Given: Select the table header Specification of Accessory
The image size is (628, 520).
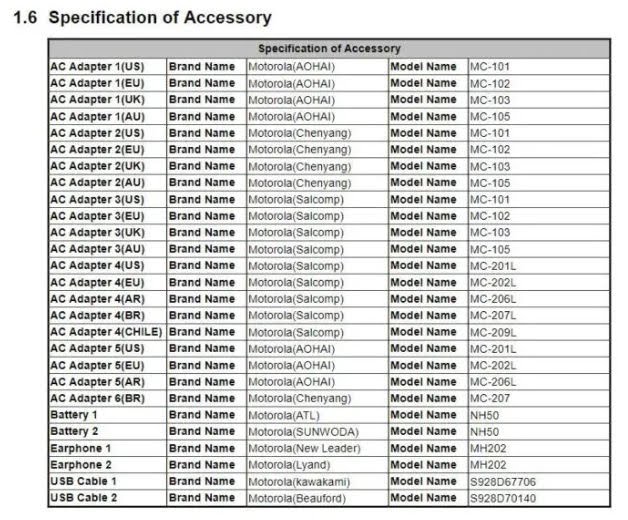Looking at the screenshot, I should click(329, 48).
